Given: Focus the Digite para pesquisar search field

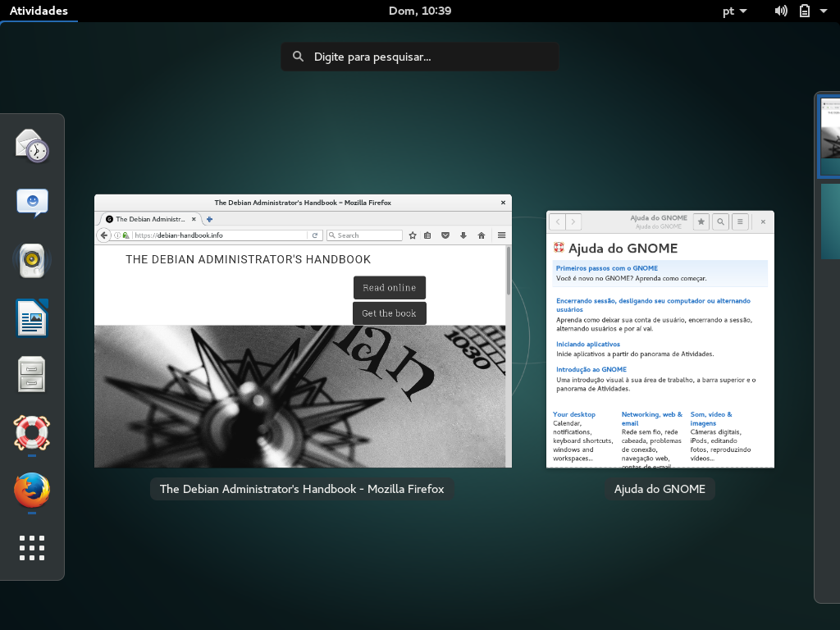Looking at the screenshot, I should click(x=419, y=57).
